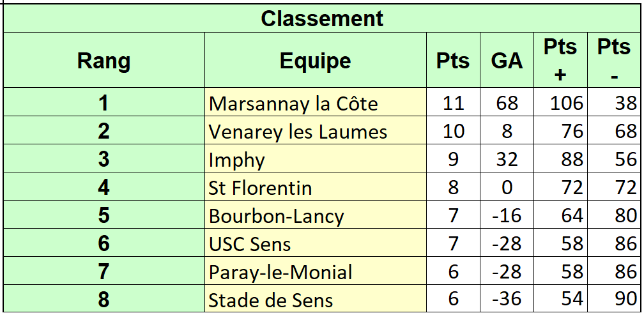Click the Paray-le-Monial team cell

[316, 271]
